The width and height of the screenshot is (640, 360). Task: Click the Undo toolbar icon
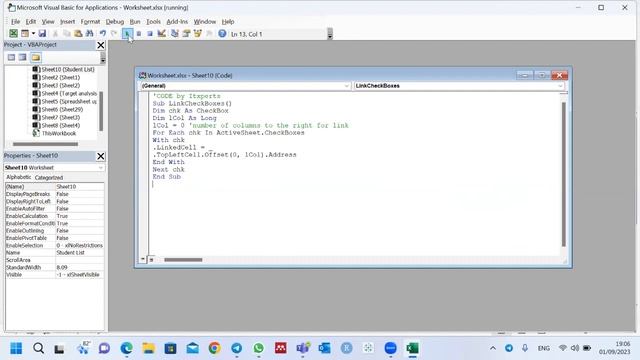pos(103,33)
